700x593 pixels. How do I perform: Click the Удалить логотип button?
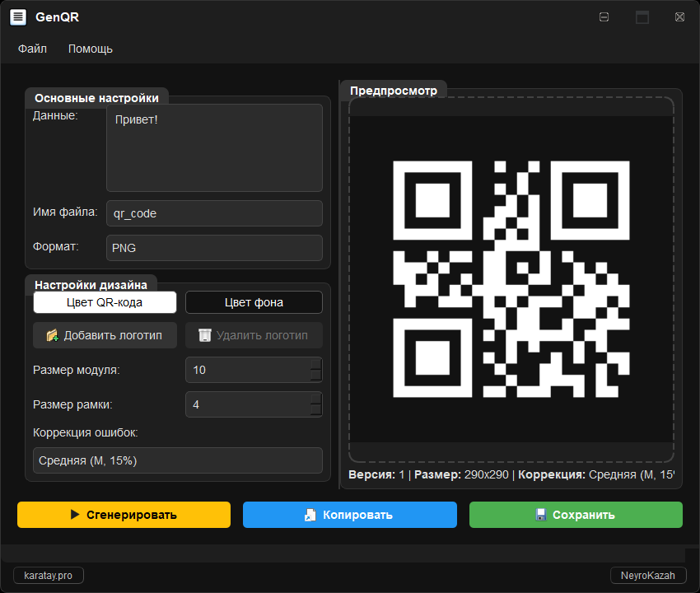point(254,335)
